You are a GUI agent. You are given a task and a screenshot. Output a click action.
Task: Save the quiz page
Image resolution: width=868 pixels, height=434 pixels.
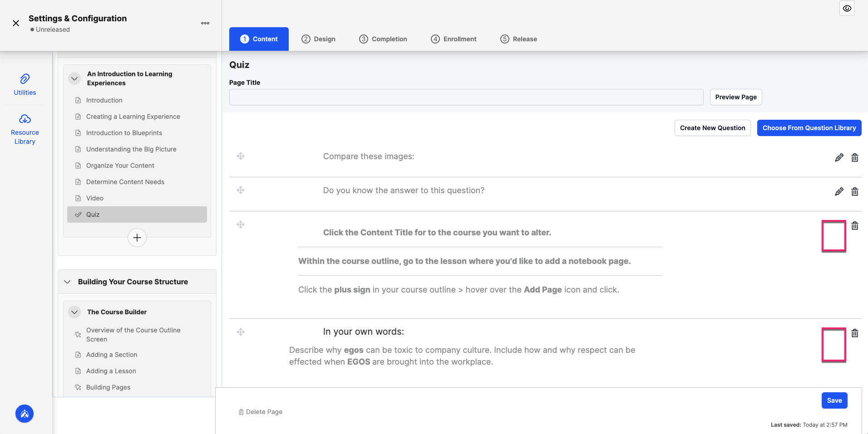(834, 400)
